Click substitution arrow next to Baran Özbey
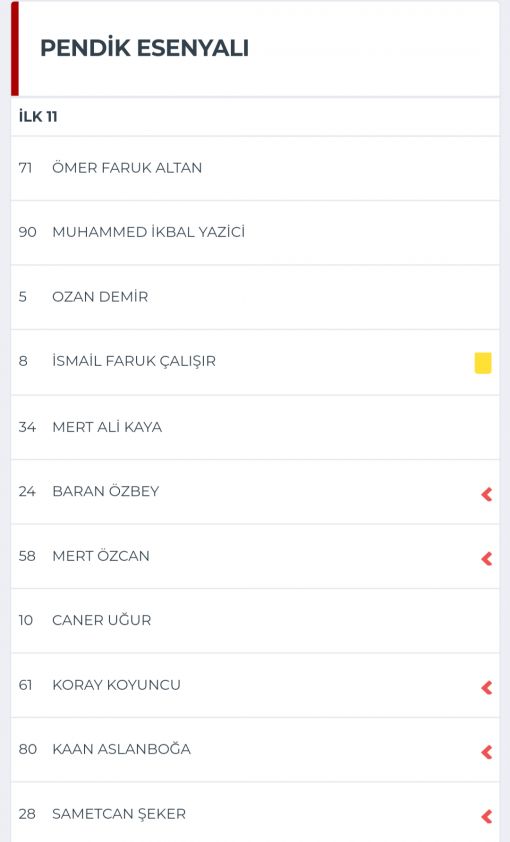 point(486,494)
